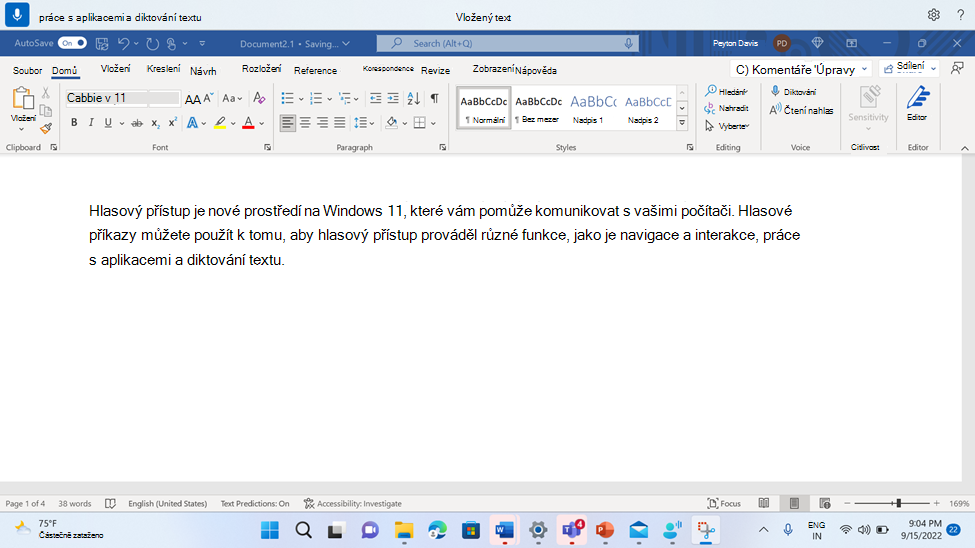Image resolution: width=975 pixels, height=548 pixels.
Task: Open the Vyberte (Select) dropdown
Action: [x=727, y=126]
